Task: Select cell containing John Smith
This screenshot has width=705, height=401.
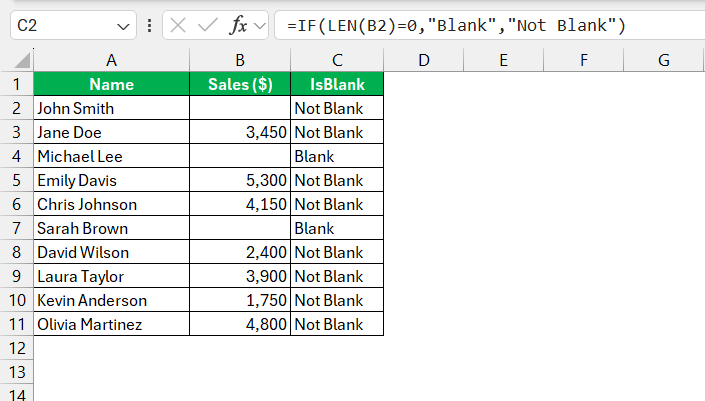Action: (112, 108)
